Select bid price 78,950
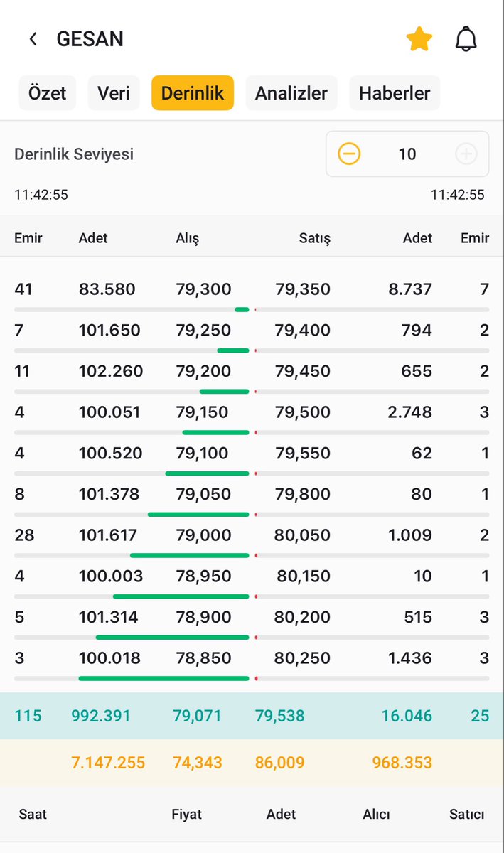Screen dimensions: 504x853 (204, 576)
